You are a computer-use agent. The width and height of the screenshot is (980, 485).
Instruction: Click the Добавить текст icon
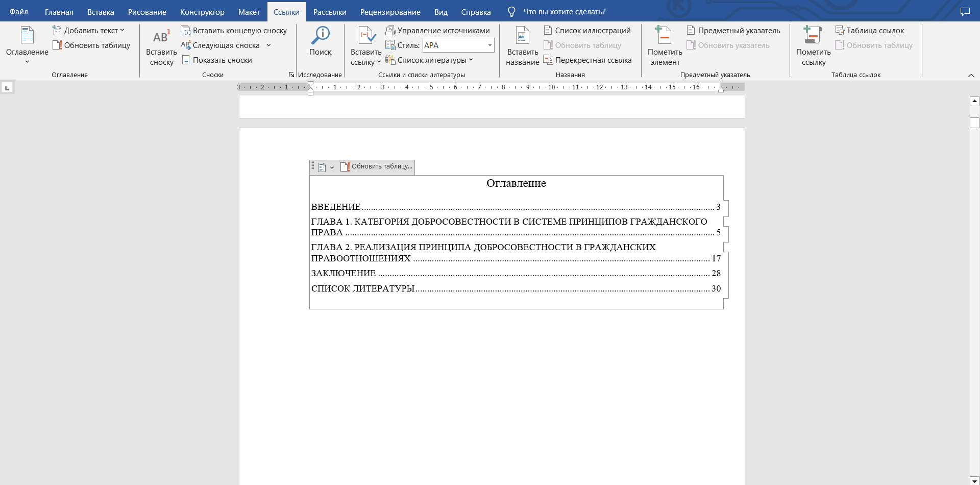57,31
